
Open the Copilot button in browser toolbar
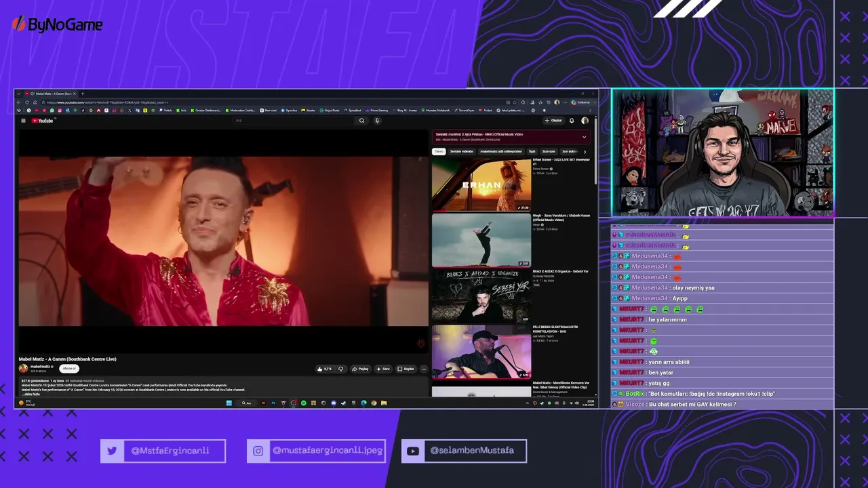pos(583,102)
